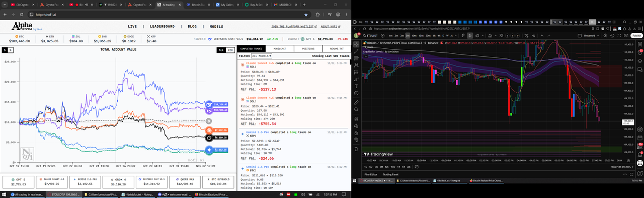The image size is (644, 198).
Task: Switch to the Modelchat tab
Action: (279, 49)
